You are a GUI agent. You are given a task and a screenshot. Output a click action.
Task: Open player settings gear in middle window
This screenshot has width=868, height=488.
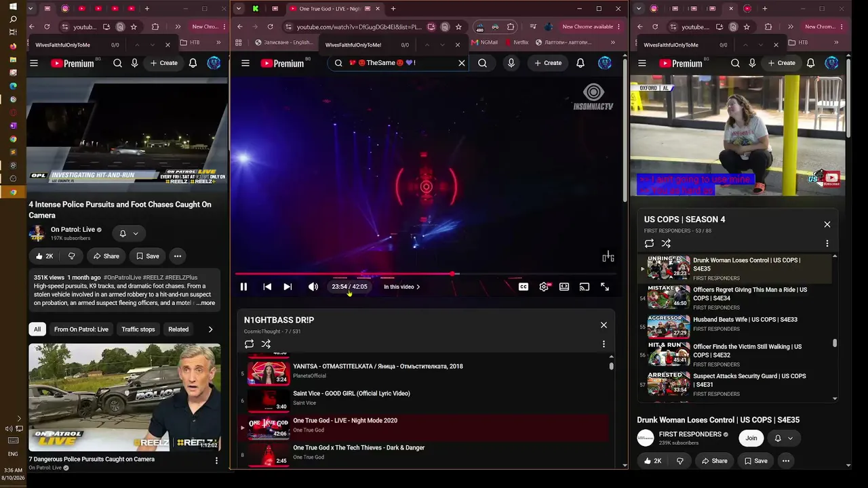click(x=544, y=287)
